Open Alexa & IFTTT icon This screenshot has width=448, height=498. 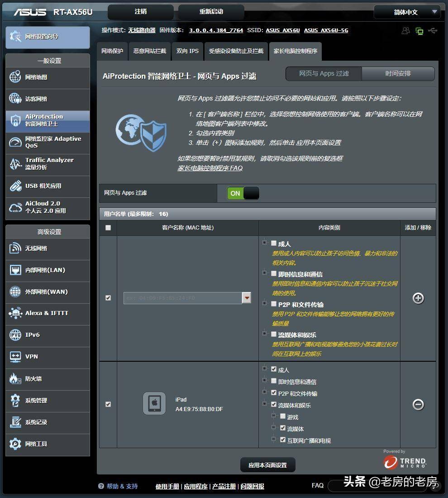pyautogui.click(x=15, y=313)
